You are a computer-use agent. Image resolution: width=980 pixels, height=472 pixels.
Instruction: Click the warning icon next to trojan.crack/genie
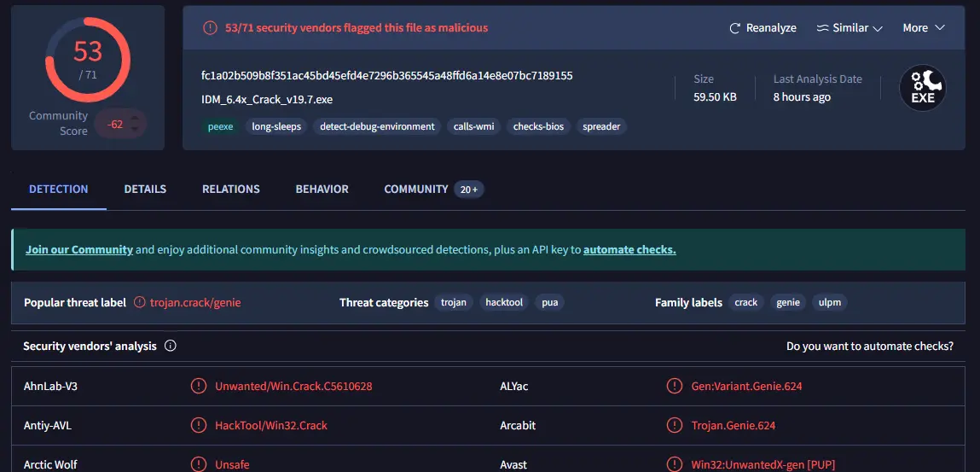tap(139, 303)
